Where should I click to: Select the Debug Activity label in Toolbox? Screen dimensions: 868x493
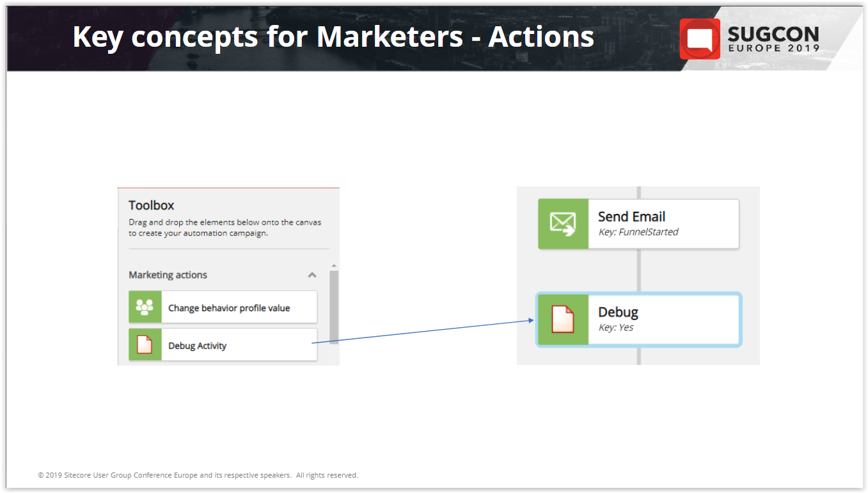click(x=197, y=346)
